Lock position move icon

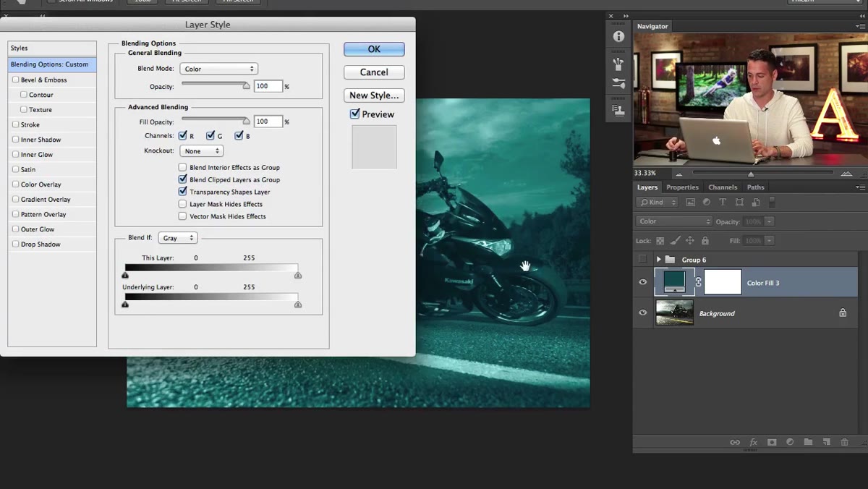pyautogui.click(x=690, y=240)
